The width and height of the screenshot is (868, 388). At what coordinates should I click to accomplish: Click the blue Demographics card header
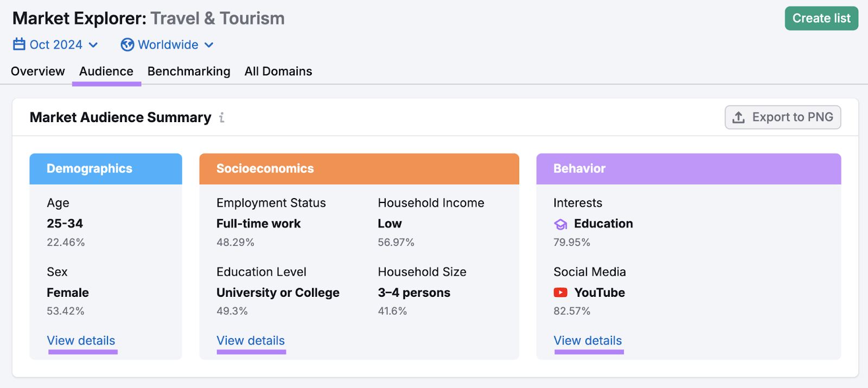click(x=106, y=169)
